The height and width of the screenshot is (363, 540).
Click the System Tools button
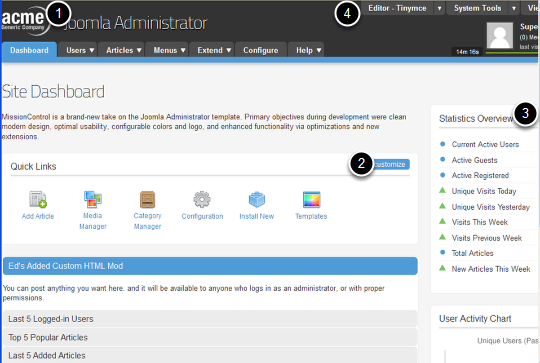pyautogui.click(x=477, y=8)
